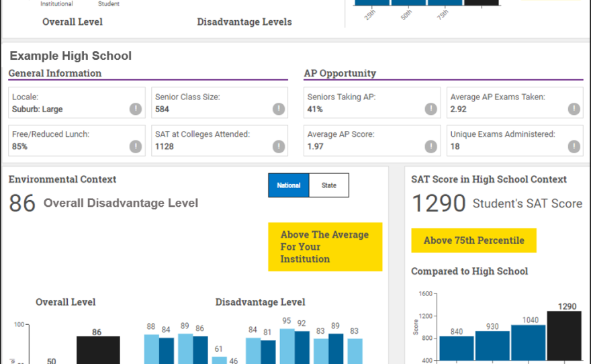Viewport: 591px width, 364px height.
Task: Click the 1.97 average AP score value
Action: [316, 146]
